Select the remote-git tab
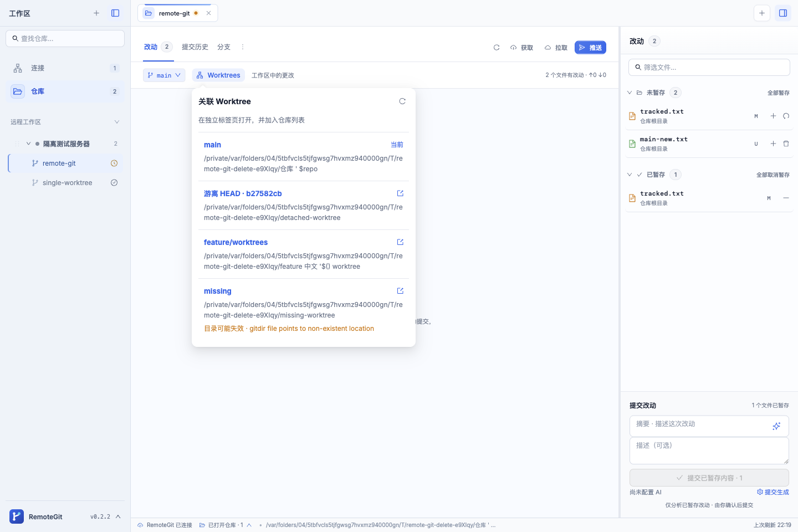This screenshot has height=532, width=798. pos(177,13)
